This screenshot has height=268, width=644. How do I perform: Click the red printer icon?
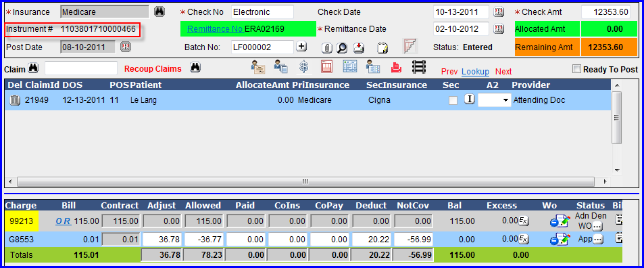coord(396,68)
